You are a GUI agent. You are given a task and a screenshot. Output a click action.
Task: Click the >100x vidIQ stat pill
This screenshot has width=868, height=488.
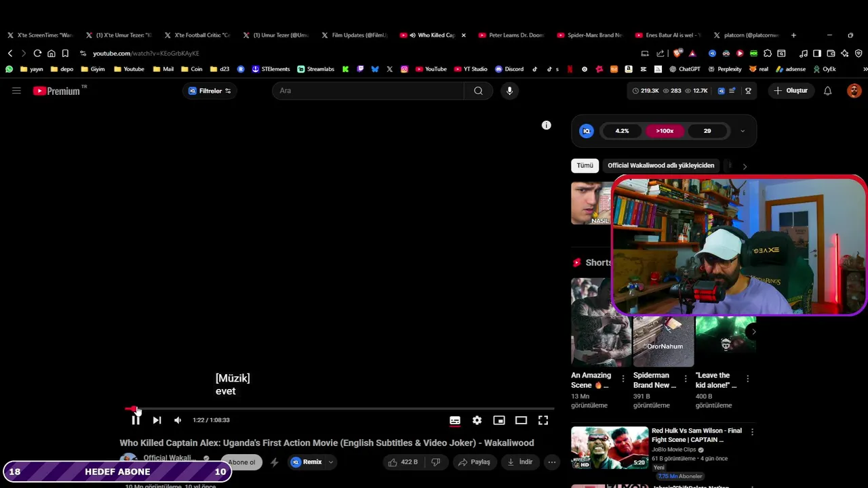pos(665,131)
